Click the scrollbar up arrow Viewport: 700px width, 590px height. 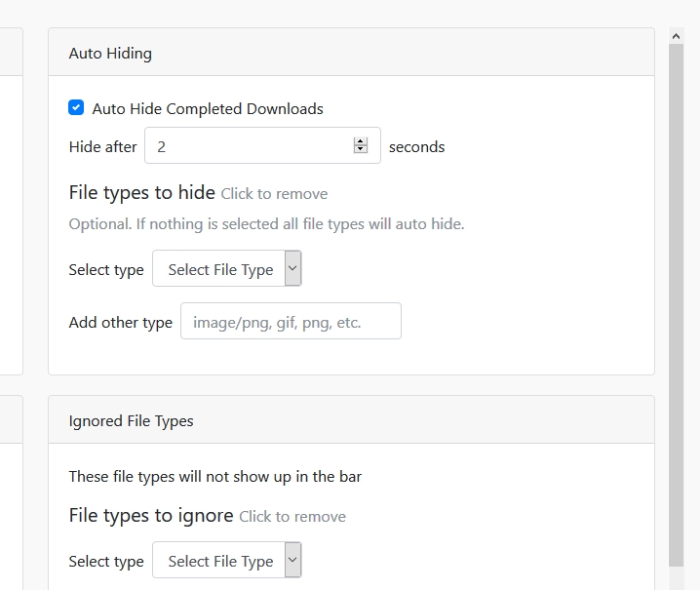click(x=677, y=36)
